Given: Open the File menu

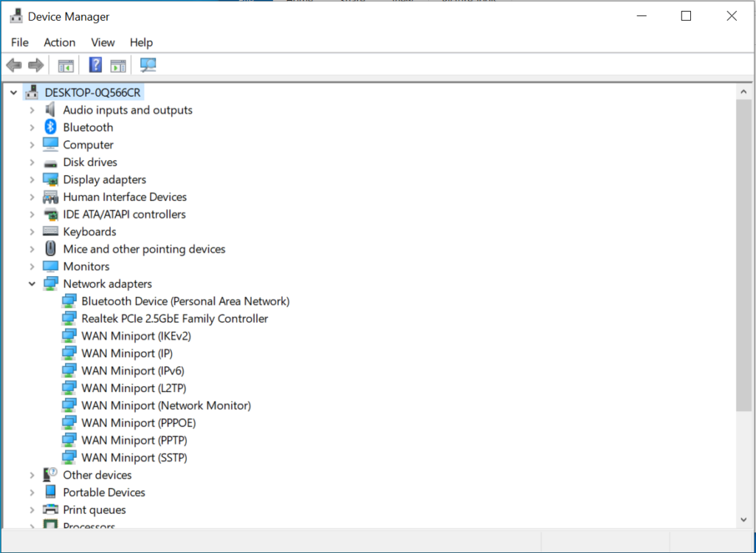Looking at the screenshot, I should (19, 42).
